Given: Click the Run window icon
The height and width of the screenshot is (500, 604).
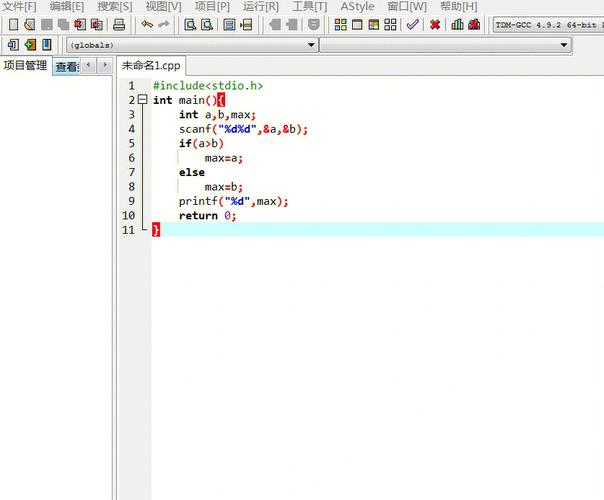Looking at the screenshot, I should [357, 25].
